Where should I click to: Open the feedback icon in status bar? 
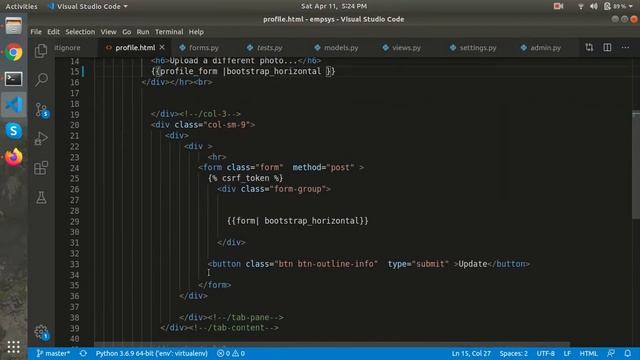pyautogui.click(x=611, y=353)
